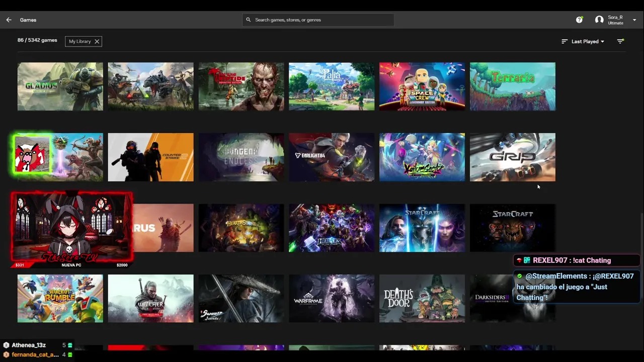Click the 86 / 5342 games count
Image resolution: width=644 pixels, height=362 pixels.
37,40
